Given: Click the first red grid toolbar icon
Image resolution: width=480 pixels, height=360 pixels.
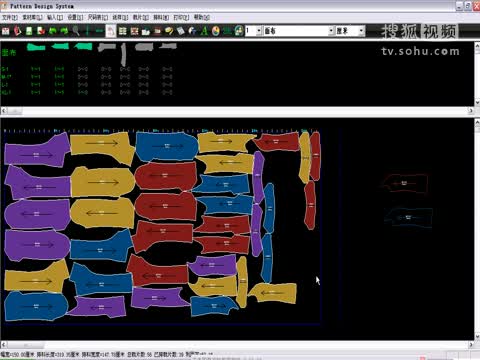Looking at the screenshot, I should (x=6, y=31).
